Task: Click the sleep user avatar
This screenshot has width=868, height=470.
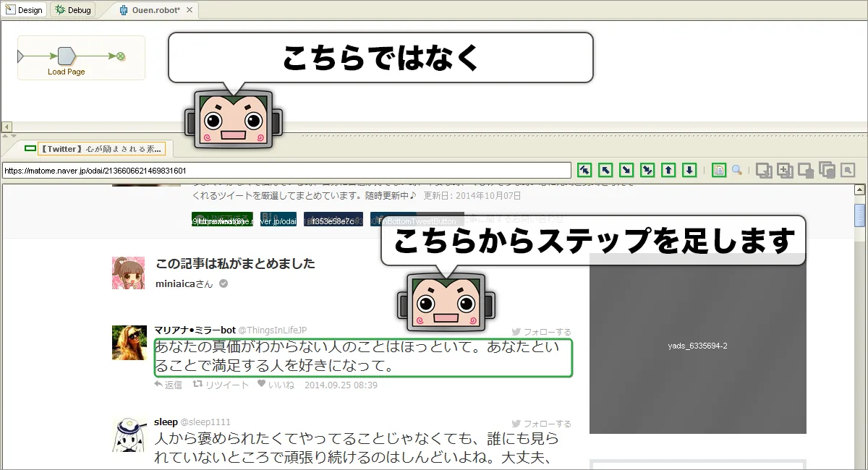Action: pos(128,435)
